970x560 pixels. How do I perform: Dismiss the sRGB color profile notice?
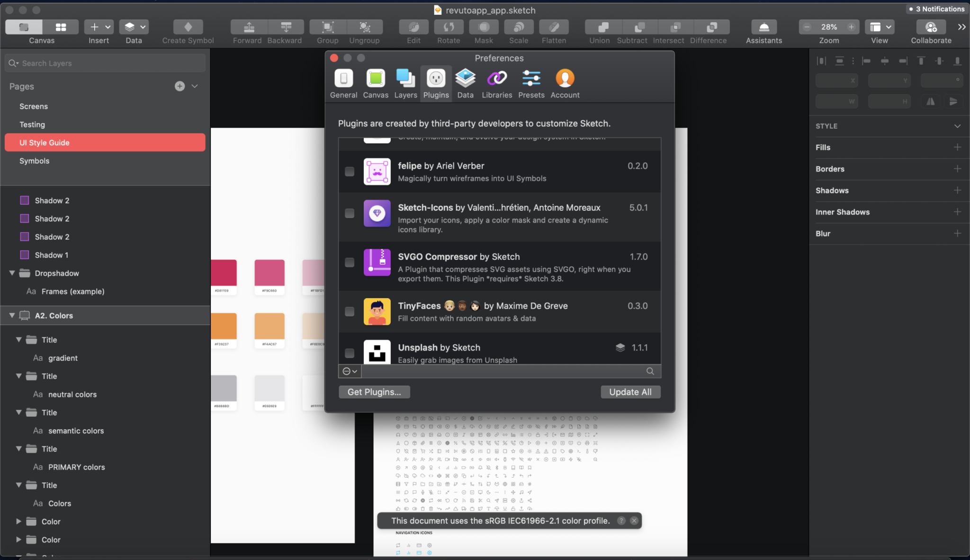(634, 521)
